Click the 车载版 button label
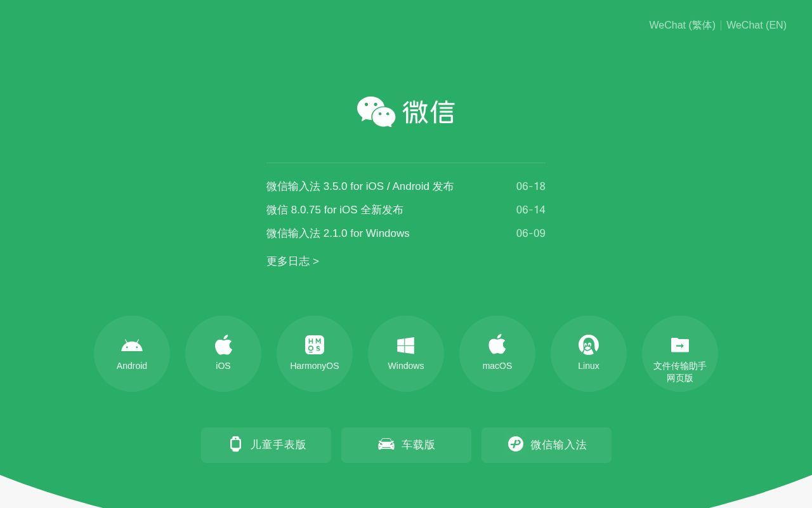Screen dimensions: 812x508 pos(418,445)
